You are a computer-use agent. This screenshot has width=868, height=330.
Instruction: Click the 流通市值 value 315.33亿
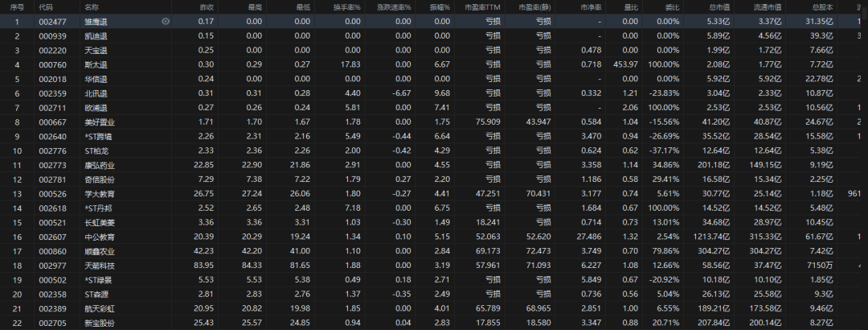766,237
